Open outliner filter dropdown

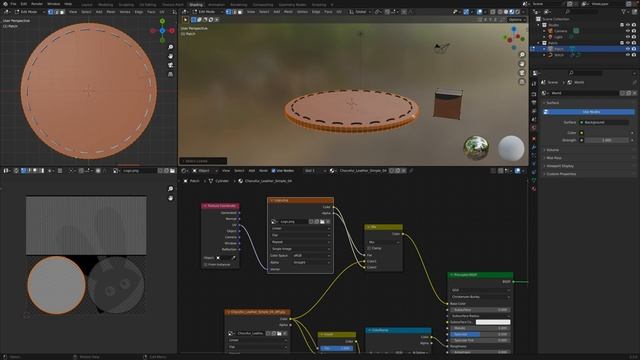pyautogui.click(x=625, y=12)
